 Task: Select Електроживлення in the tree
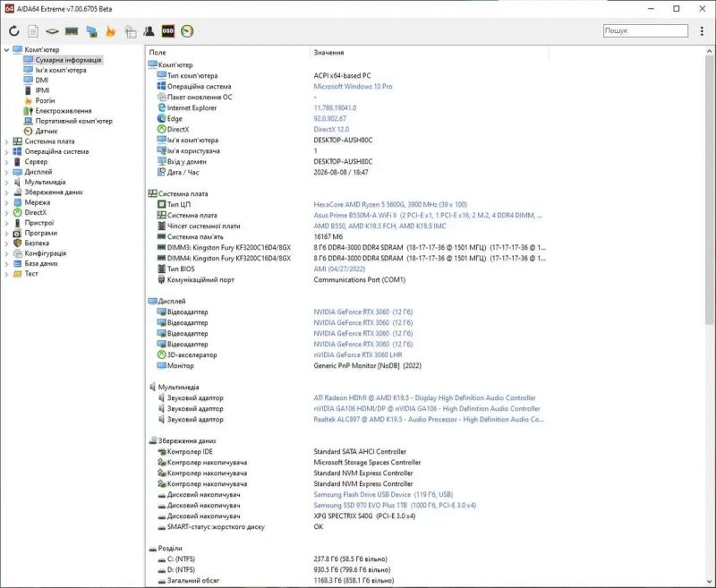click(64, 110)
